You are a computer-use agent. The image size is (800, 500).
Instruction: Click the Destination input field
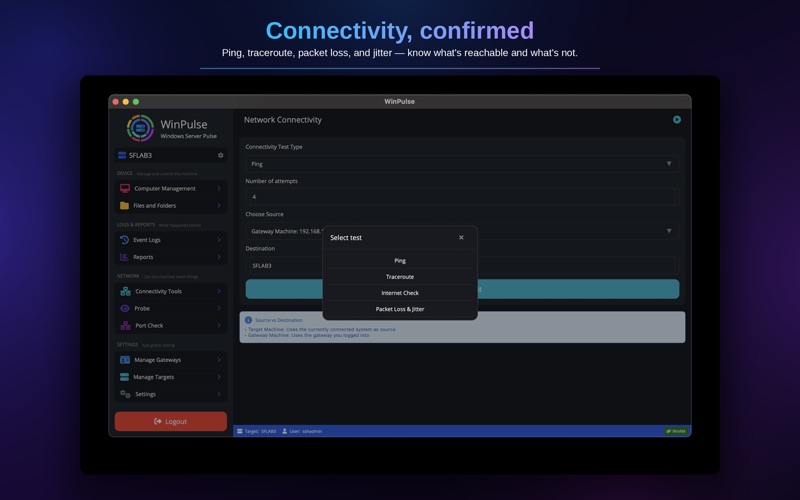(462, 266)
